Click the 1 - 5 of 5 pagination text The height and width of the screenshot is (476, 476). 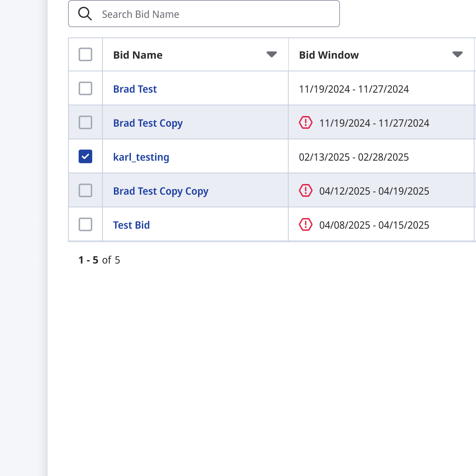pyautogui.click(x=99, y=260)
